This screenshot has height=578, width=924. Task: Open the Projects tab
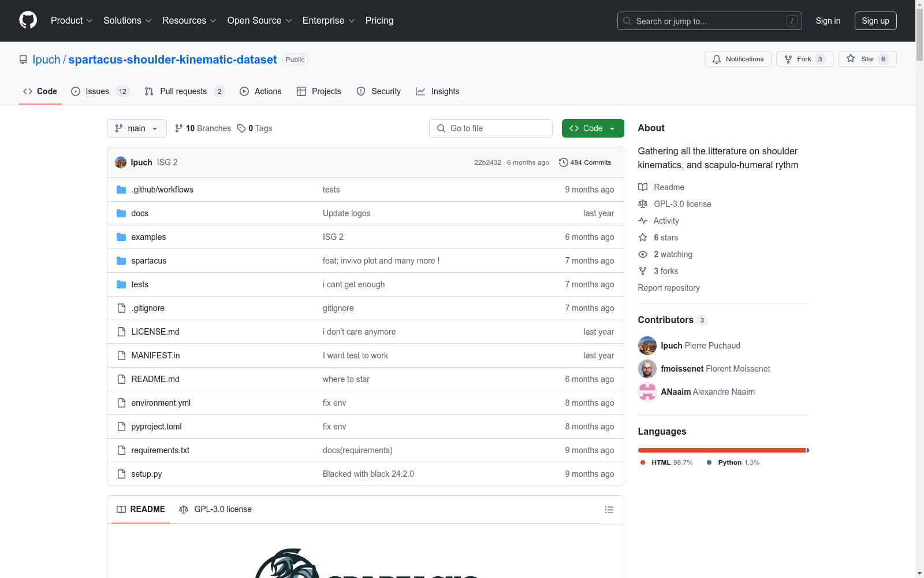(x=319, y=91)
